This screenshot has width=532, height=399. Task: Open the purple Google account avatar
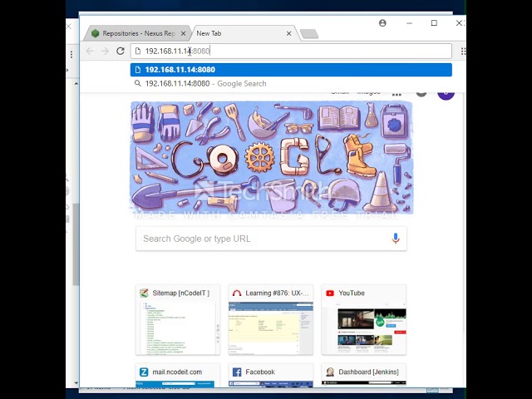click(x=446, y=96)
